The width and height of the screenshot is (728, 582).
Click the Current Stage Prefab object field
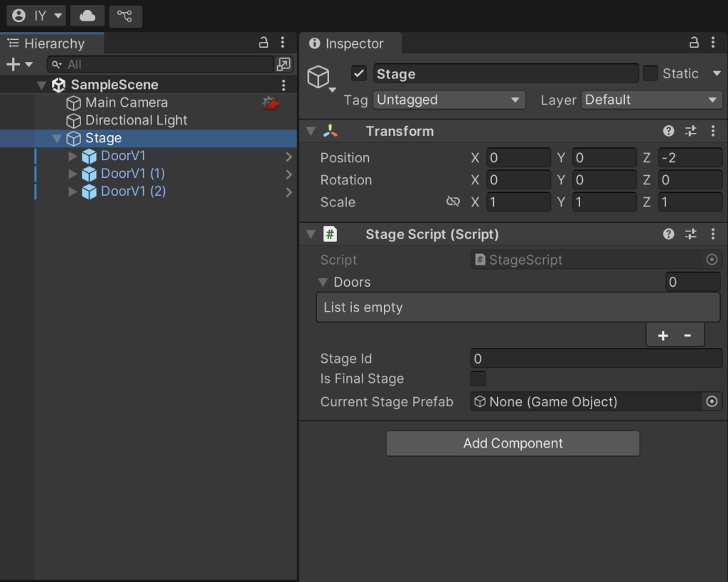coord(587,402)
